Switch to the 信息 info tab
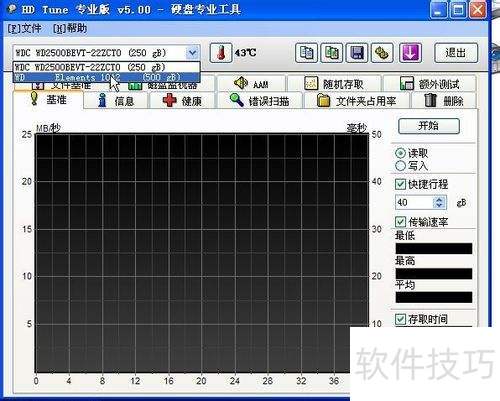This screenshot has height=401, width=500. [x=115, y=101]
